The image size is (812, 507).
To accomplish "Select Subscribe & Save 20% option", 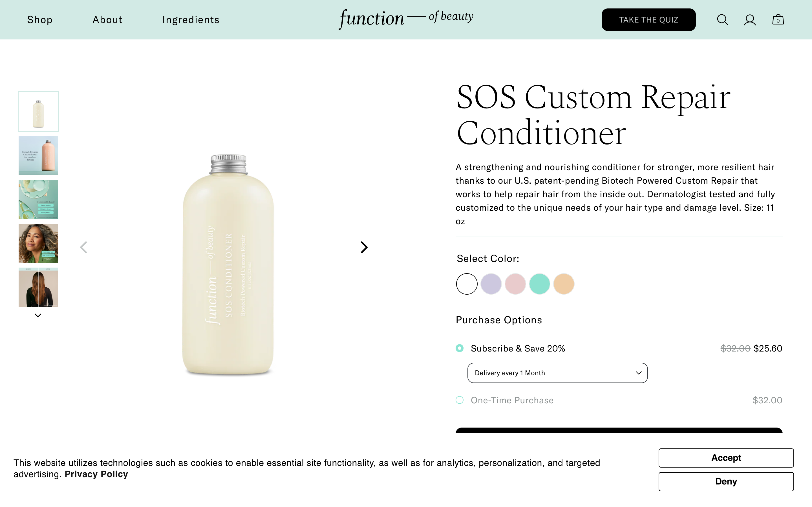I will (x=460, y=348).
